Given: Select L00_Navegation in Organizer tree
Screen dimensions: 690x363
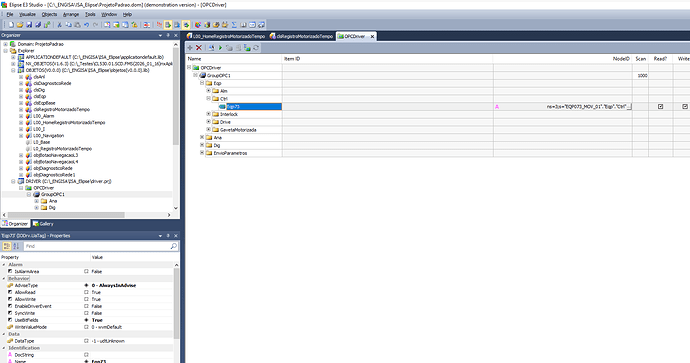Looking at the screenshot, I should click(48, 136).
